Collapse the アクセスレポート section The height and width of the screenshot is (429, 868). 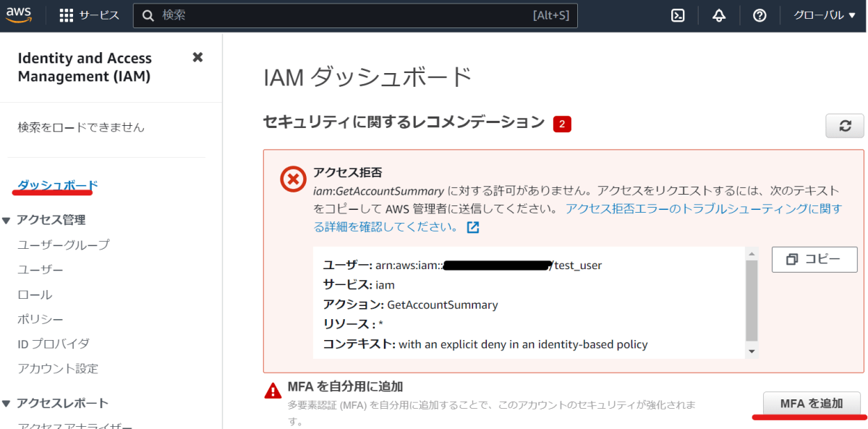7,403
